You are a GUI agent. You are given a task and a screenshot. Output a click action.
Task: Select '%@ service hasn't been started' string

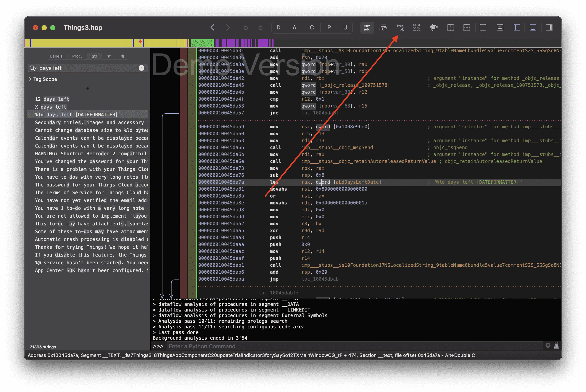tap(87, 262)
